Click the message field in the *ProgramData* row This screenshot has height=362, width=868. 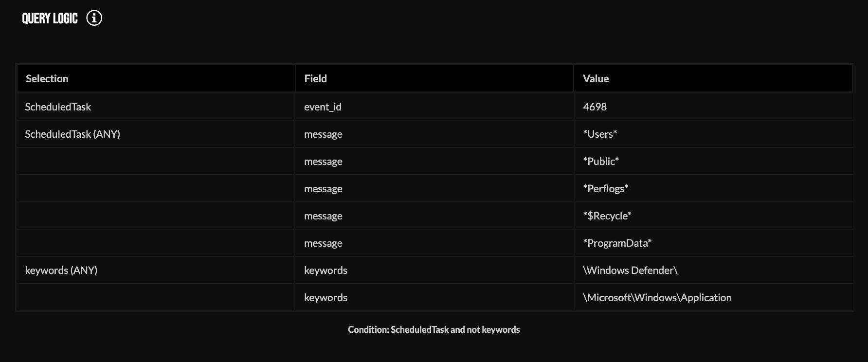pos(323,243)
